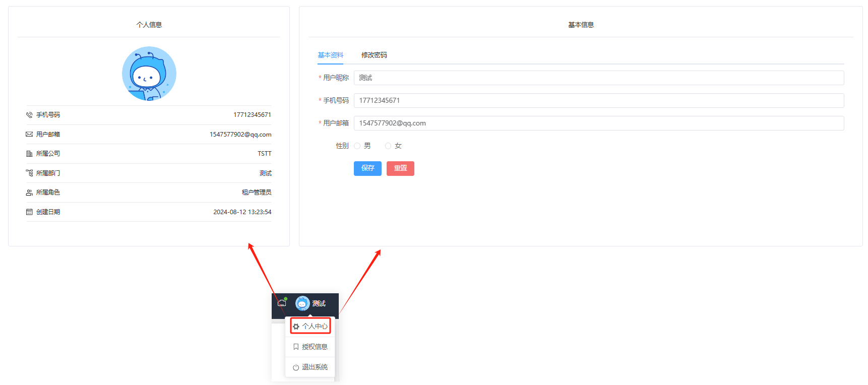Click the company value TSTT
The width and height of the screenshot is (868, 385).
[x=265, y=154]
